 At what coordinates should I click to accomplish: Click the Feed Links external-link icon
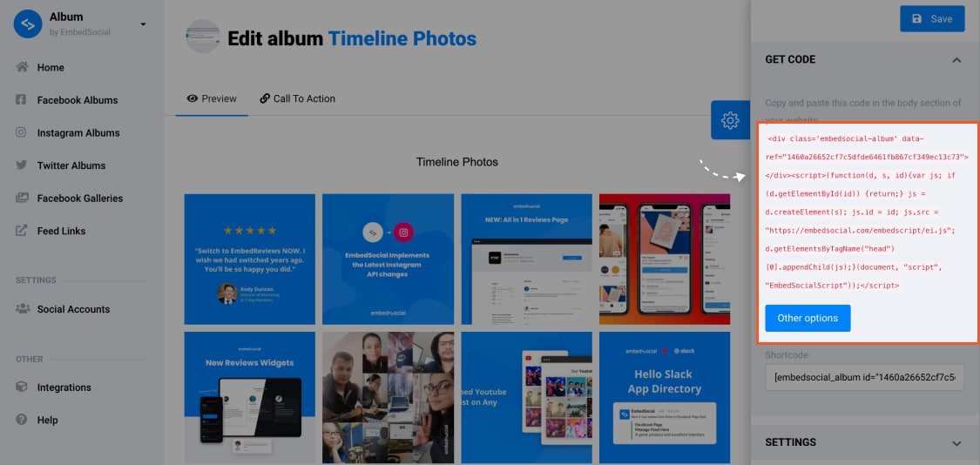tap(21, 231)
